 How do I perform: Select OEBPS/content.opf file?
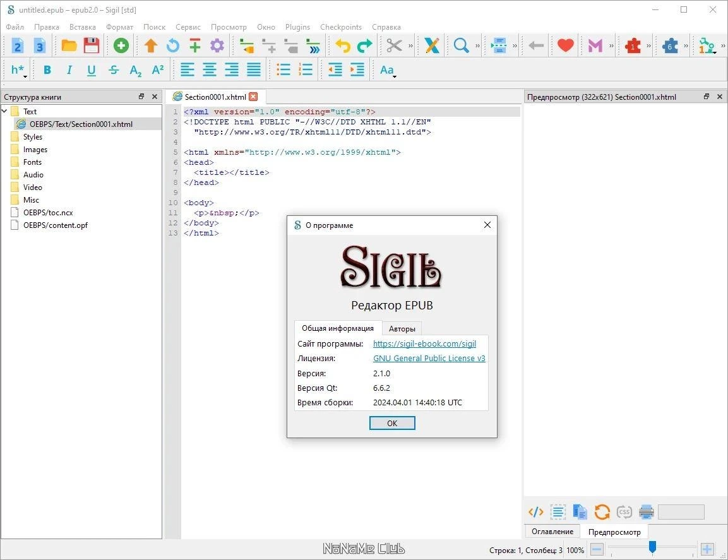[56, 225]
